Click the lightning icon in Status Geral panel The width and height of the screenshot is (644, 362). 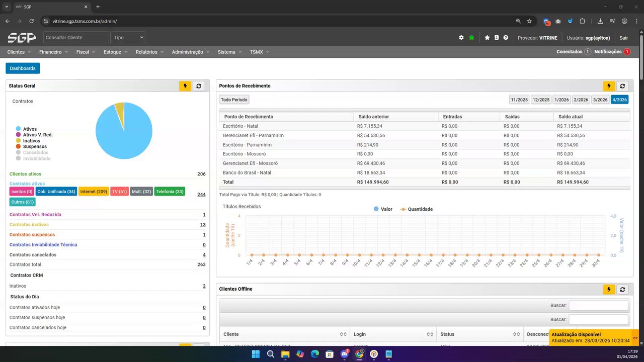click(185, 86)
